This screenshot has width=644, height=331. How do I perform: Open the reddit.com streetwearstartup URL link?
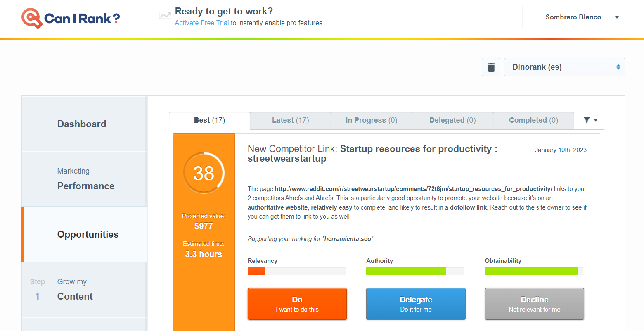tap(413, 189)
